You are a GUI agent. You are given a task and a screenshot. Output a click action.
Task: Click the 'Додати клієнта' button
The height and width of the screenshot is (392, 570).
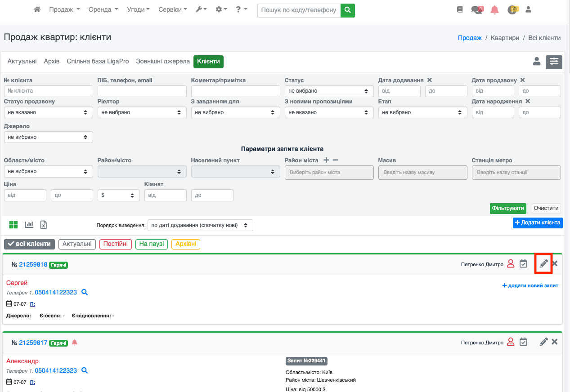[x=538, y=223]
